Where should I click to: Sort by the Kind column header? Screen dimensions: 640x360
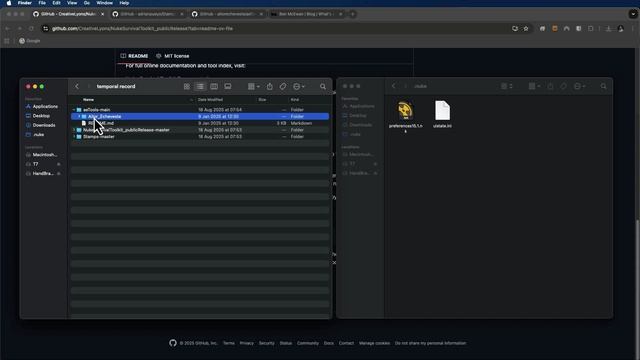(294, 100)
